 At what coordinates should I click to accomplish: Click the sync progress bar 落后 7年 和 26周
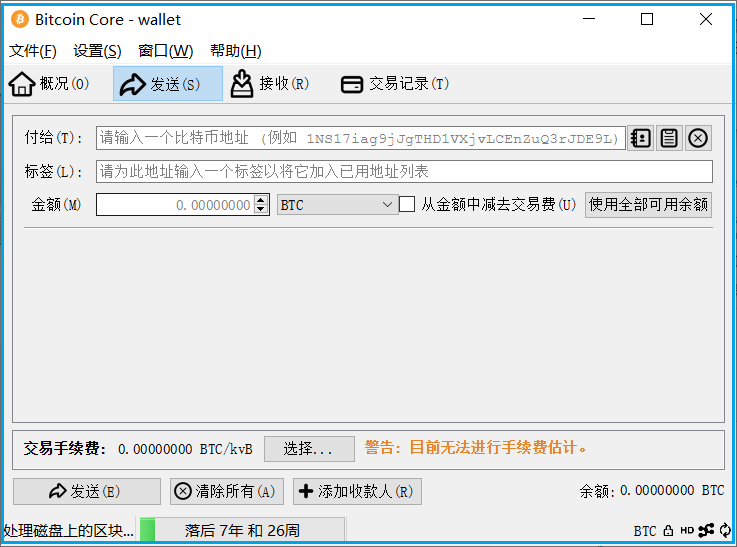pos(242,531)
